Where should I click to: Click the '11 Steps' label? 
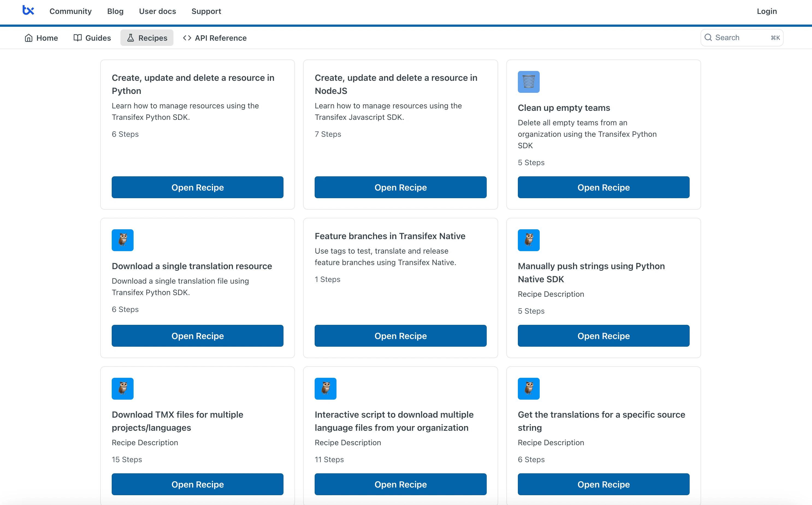click(329, 460)
